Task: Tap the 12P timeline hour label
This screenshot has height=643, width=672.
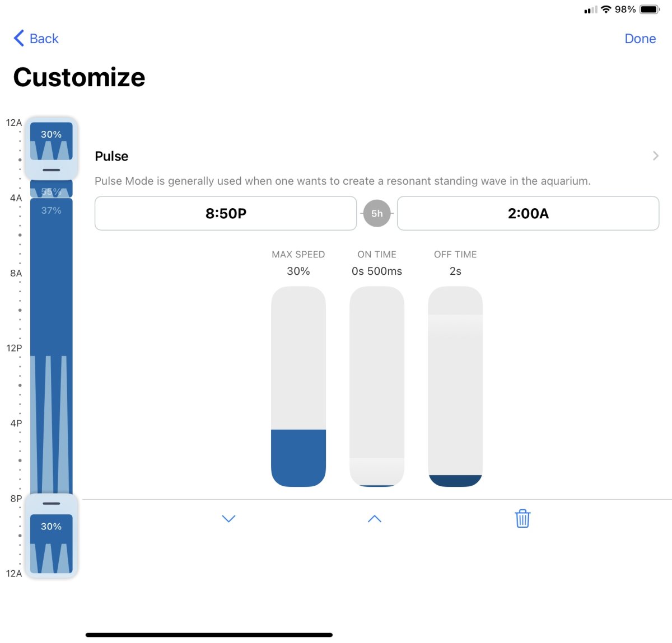Action: (x=14, y=348)
